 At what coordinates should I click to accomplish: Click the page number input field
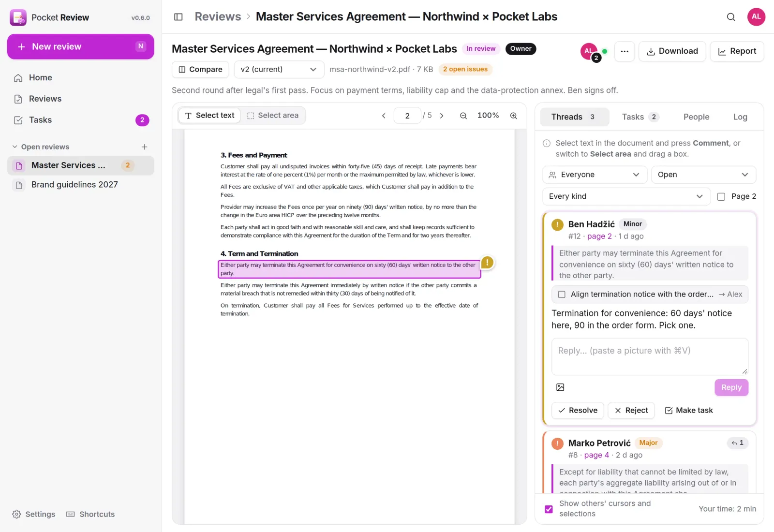point(407,116)
